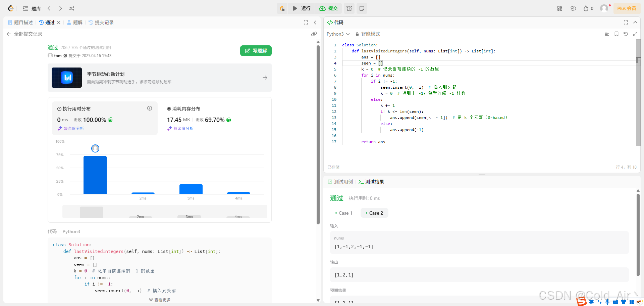This screenshot has height=306, width=644.
Task: Go to the next problem arrow
Action: (60, 8)
